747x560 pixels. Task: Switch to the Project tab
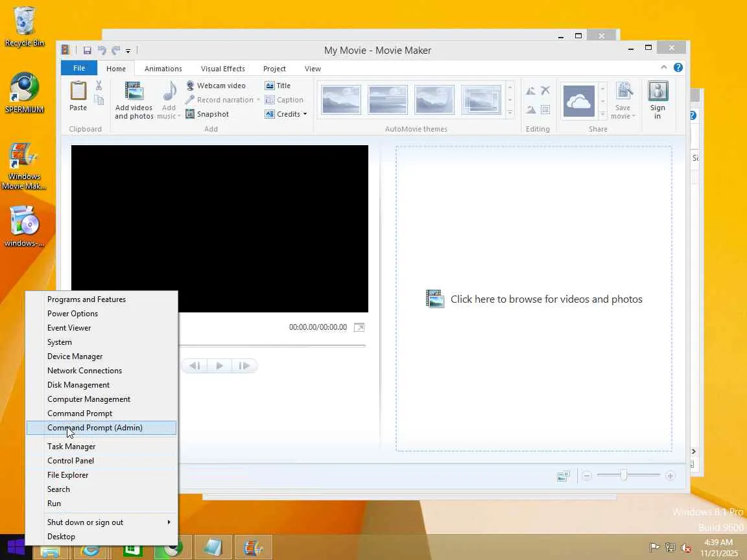pos(274,69)
